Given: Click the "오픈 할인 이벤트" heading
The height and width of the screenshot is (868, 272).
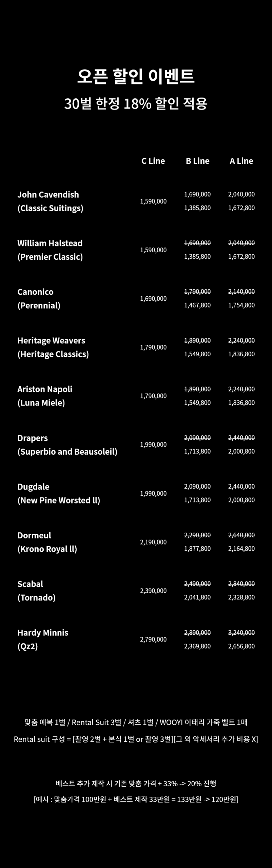Looking at the screenshot, I should click(136, 76).
